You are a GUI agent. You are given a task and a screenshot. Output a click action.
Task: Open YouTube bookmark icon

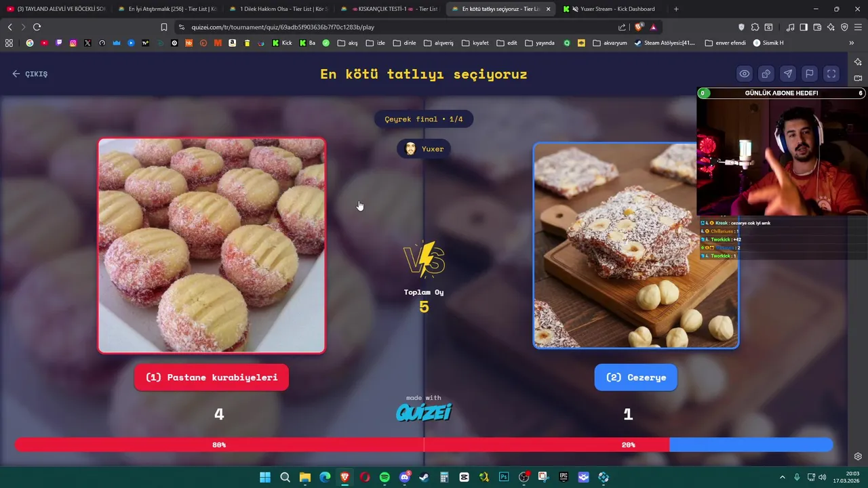pyautogui.click(x=44, y=43)
